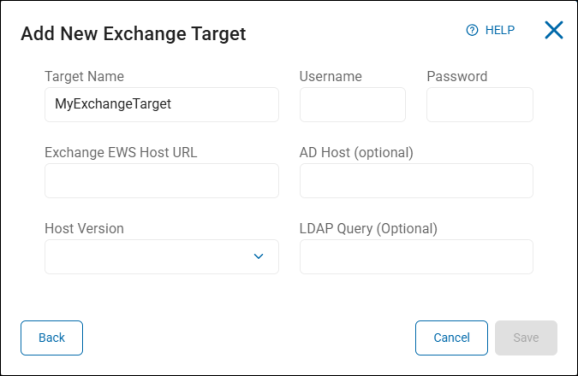Cancel adding the exchange target

coord(451,338)
